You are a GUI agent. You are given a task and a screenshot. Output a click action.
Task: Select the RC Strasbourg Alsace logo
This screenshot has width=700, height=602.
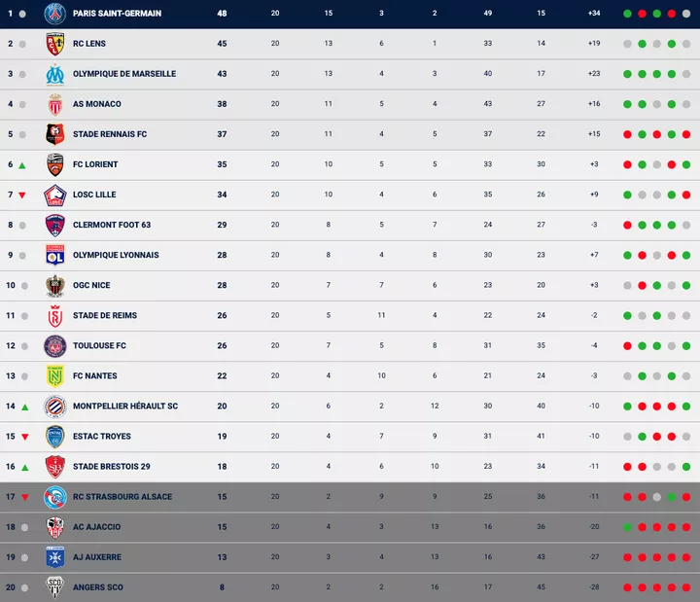(54, 496)
